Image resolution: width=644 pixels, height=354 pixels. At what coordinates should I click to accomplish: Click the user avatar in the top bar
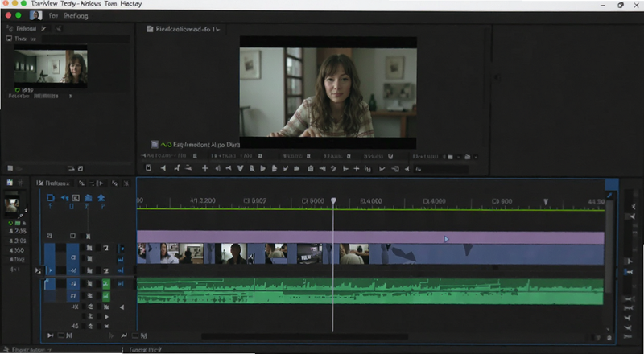pyautogui.click(x=36, y=15)
